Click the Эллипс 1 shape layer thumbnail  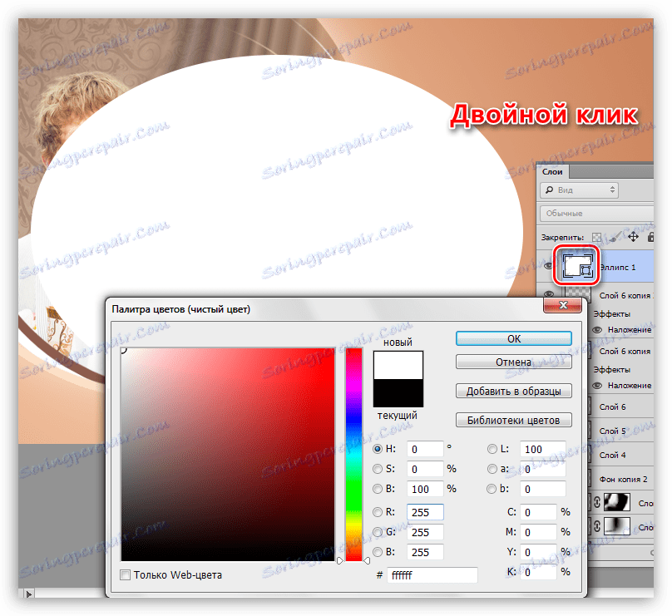tap(577, 266)
